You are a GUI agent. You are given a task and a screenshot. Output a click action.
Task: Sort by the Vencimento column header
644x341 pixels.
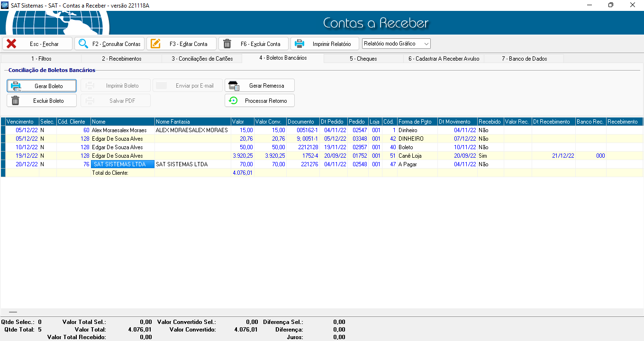20,122
